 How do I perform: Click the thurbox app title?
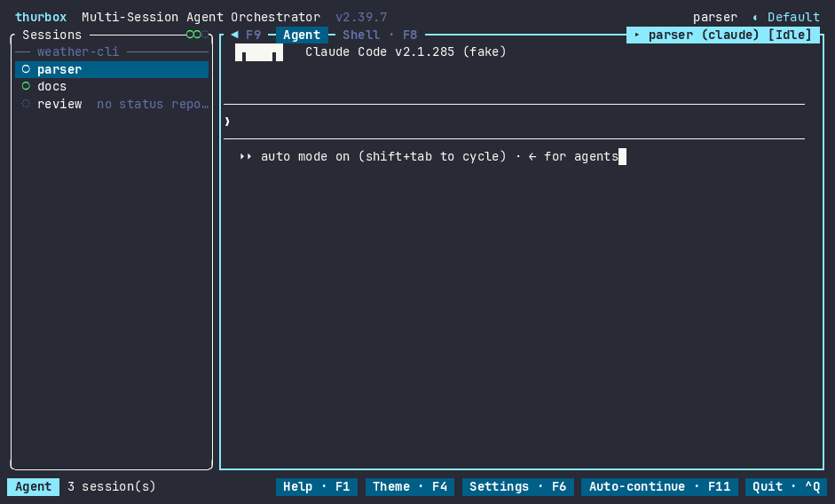coord(41,18)
